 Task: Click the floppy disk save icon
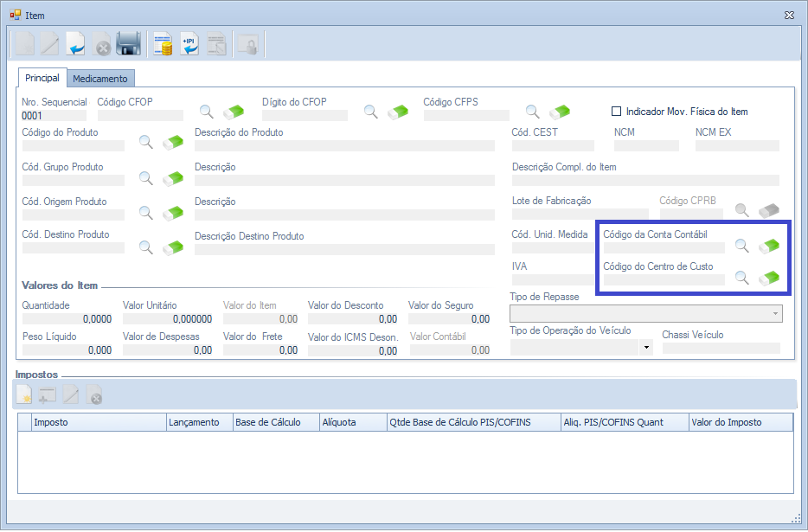tap(129, 44)
